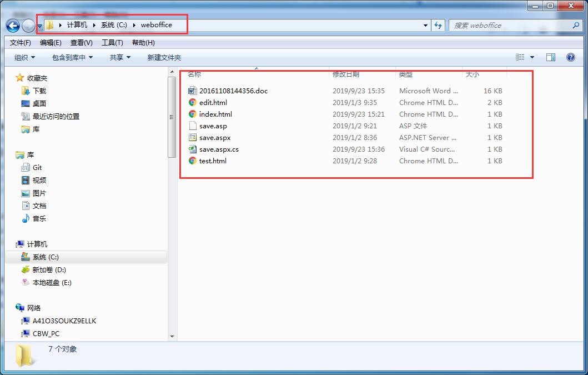Select the Chrome icon of edit.html
Image resolution: width=588 pixels, height=375 pixels.
pos(192,102)
